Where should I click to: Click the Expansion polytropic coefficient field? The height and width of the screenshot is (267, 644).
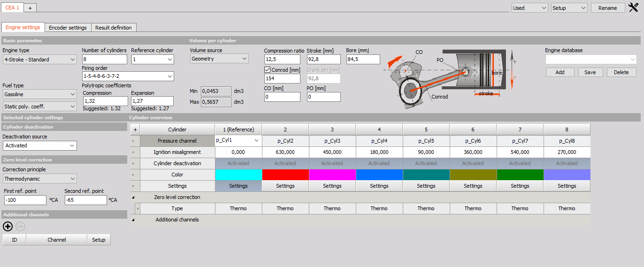(x=152, y=101)
